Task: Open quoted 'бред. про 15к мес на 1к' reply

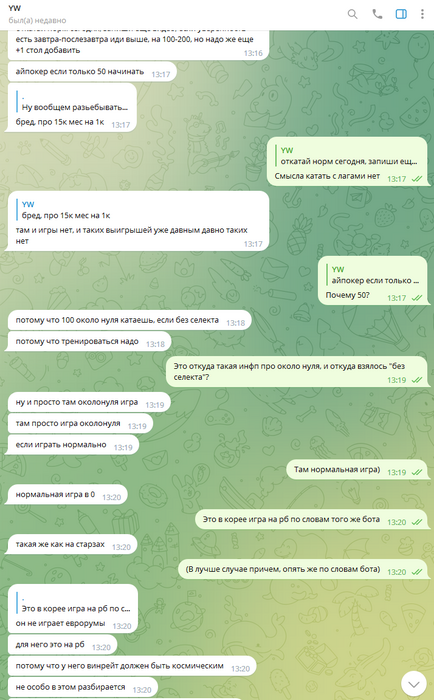Action: (x=65, y=210)
